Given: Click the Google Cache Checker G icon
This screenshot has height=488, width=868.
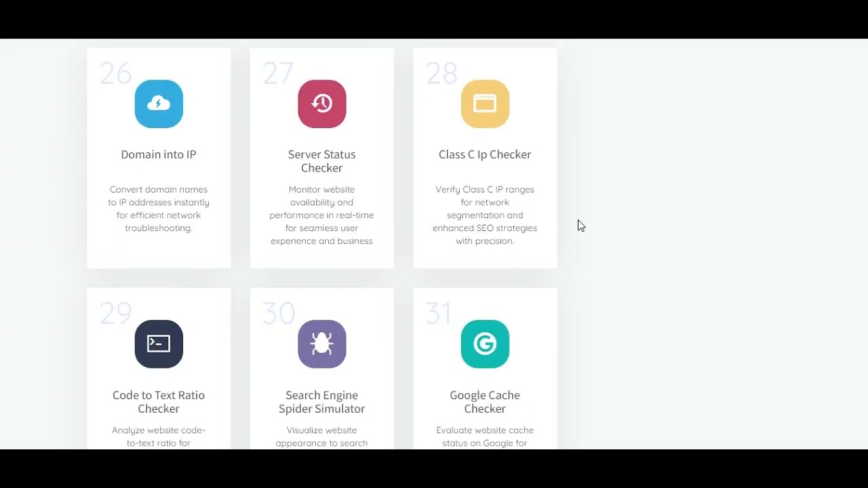Looking at the screenshot, I should click(485, 344).
